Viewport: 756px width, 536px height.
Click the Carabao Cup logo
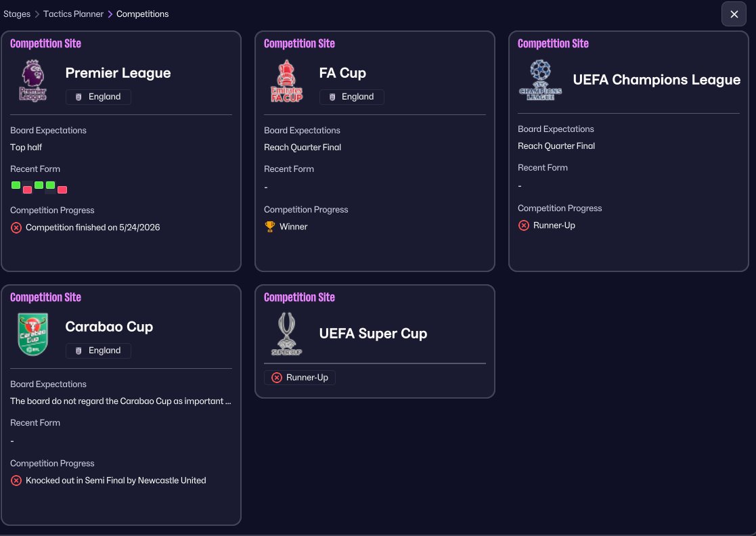click(32, 334)
